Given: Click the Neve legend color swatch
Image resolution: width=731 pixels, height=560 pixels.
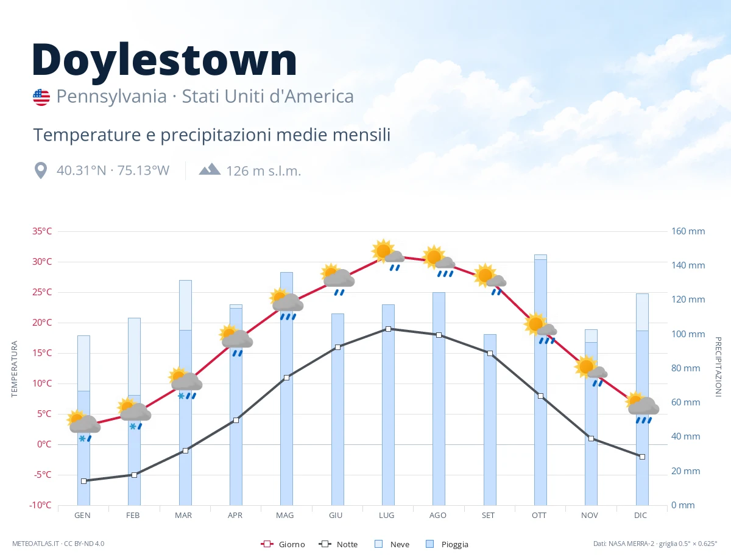Looking at the screenshot, I should click(378, 544).
